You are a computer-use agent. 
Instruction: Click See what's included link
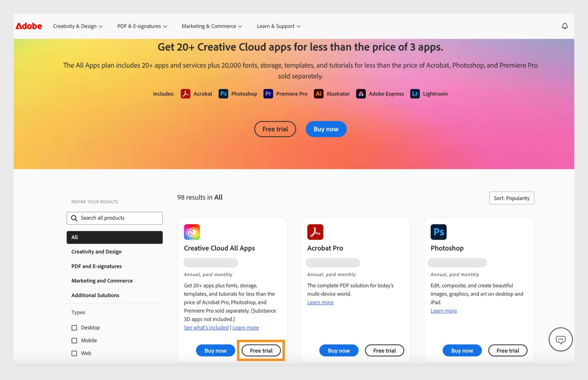(206, 327)
